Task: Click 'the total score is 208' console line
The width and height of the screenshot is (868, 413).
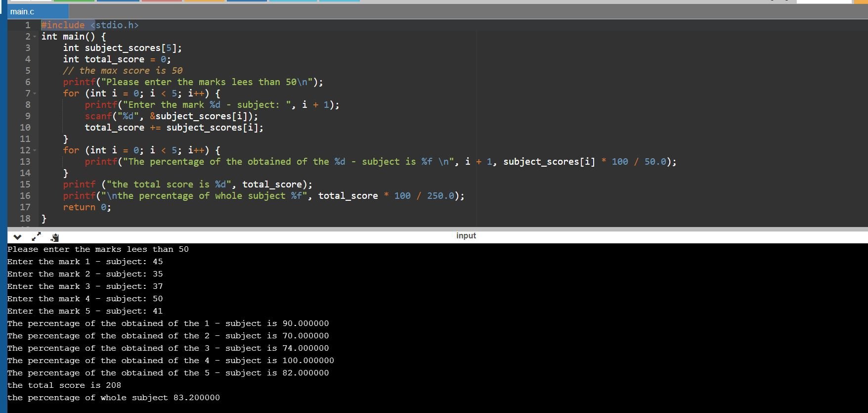Action: coord(64,385)
